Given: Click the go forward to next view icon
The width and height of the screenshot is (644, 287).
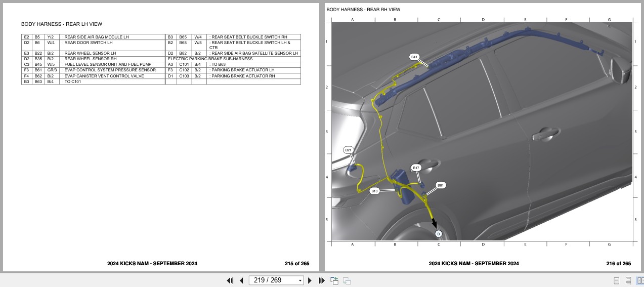Looking at the screenshot, I should coord(347,280).
